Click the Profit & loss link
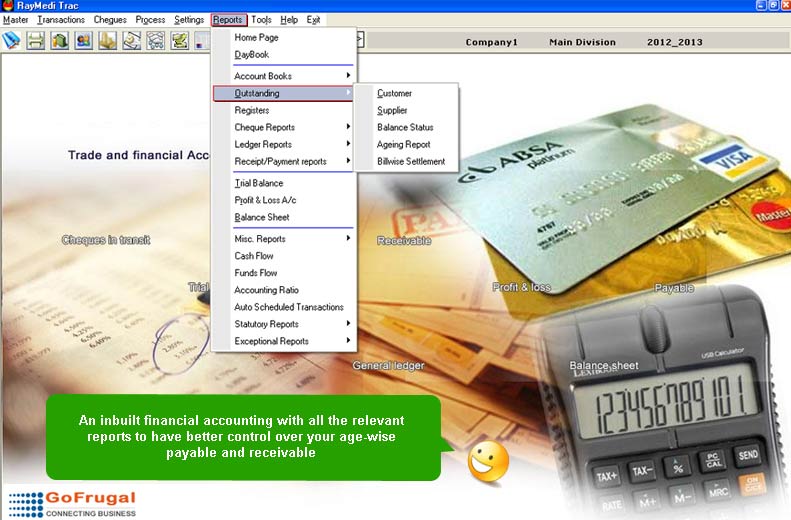This screenshot has height=520, width=791. 522,287
